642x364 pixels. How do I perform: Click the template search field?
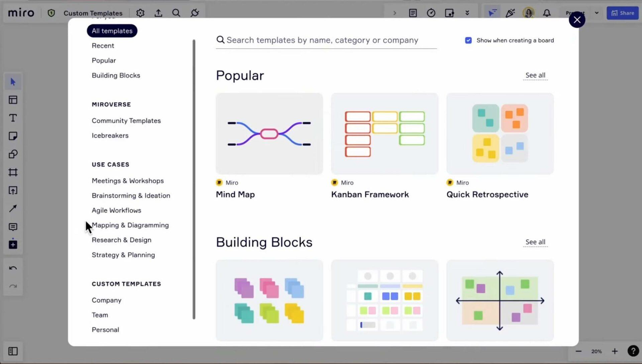pyautogui.click(x=326, y=40)
